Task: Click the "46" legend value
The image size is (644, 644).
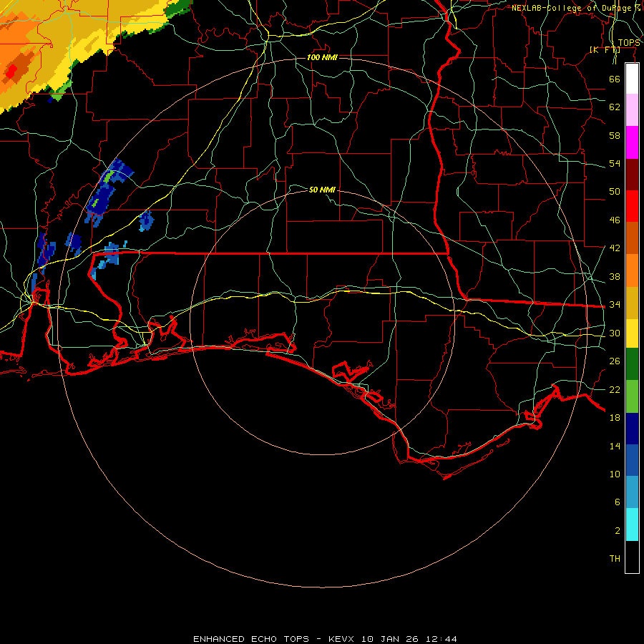Action: click(x=615, y=220)
